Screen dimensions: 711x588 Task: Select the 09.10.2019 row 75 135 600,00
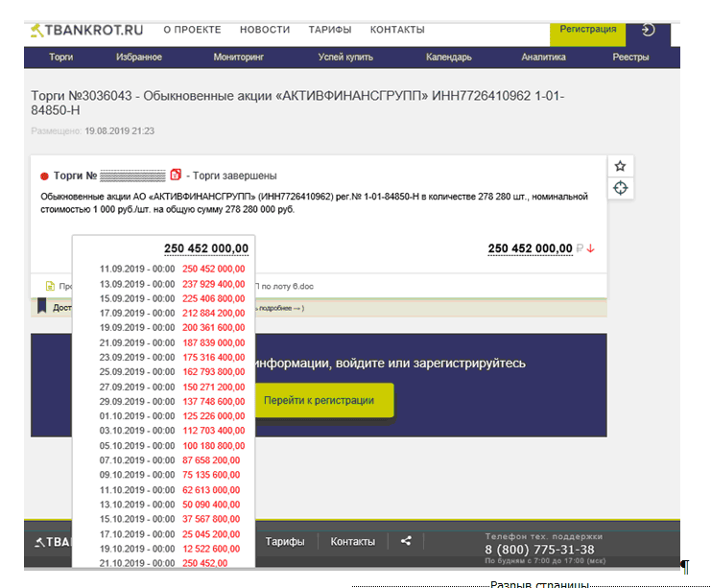click(x=170, y=475)
